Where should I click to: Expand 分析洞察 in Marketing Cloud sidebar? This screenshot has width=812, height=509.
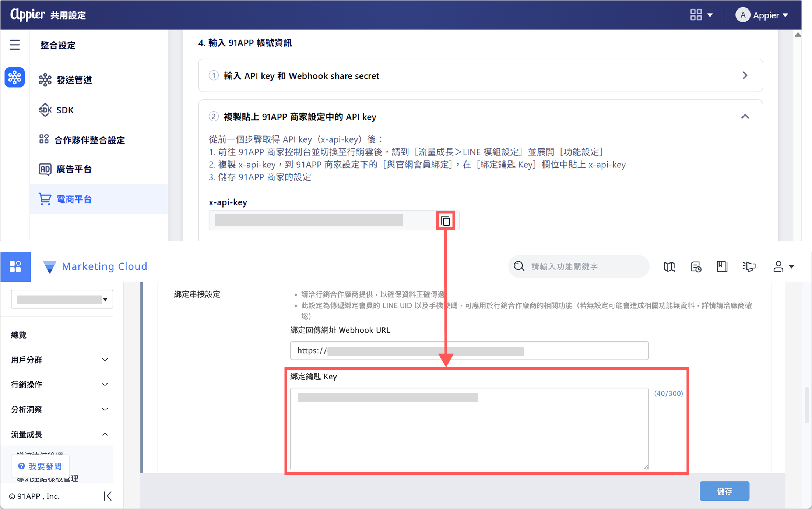pos(60,410)
